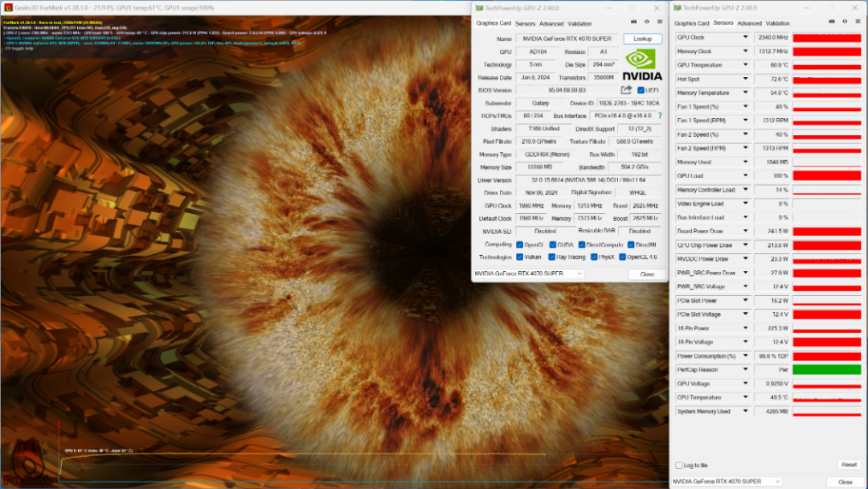The width and height of the screenshot is (868, 489).
Task: Open the PerfCap Reason dropdown arrow
Action: [x=745, y=369]
